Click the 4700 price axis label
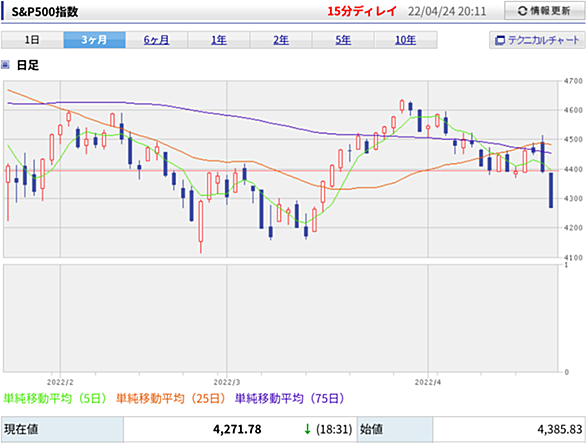The width and height of the screenshot is (586, 443). 573,81
